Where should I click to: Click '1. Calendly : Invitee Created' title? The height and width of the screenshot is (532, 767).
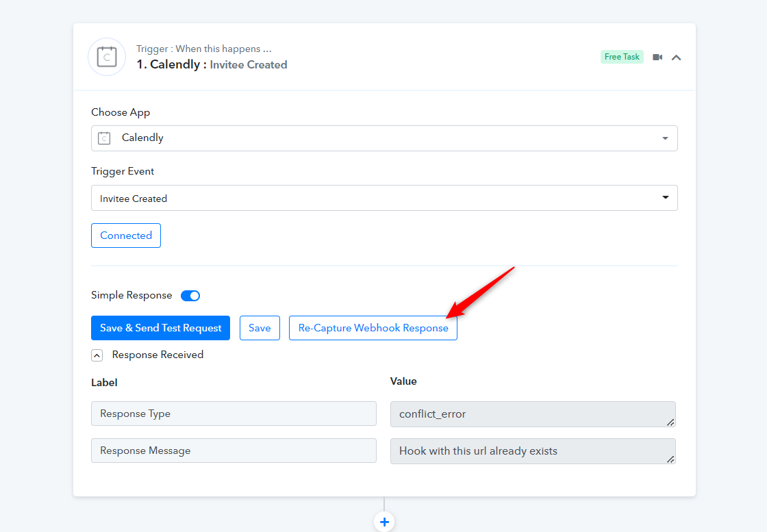pos(212,64)
